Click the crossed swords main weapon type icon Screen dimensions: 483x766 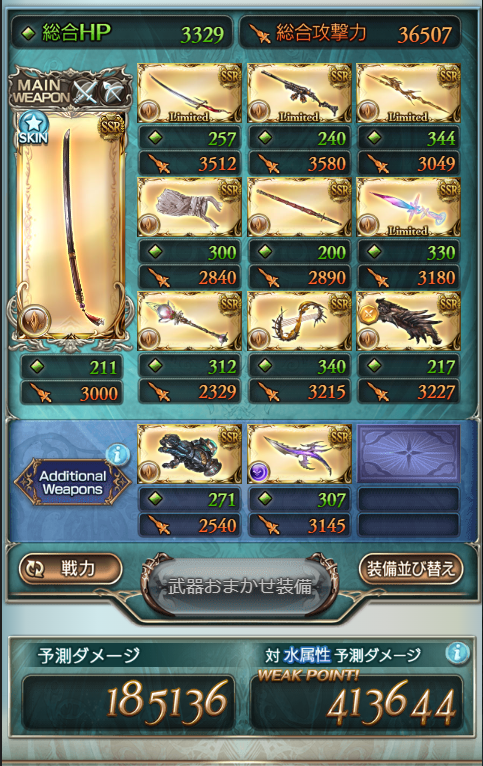point(86,91)
